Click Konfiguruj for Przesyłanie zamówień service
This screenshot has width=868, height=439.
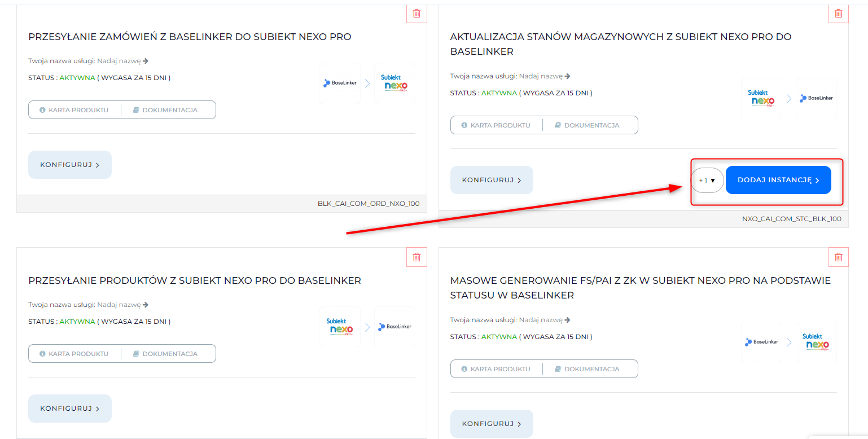click(x=70, y=165)
